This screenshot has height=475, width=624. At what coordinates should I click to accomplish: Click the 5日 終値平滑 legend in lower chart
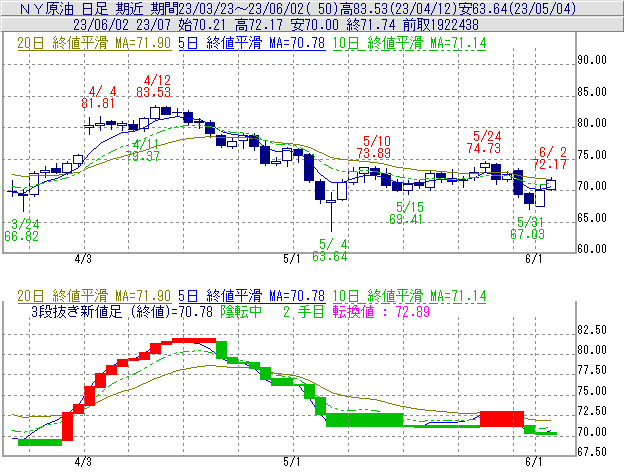(x=252, y=296)
